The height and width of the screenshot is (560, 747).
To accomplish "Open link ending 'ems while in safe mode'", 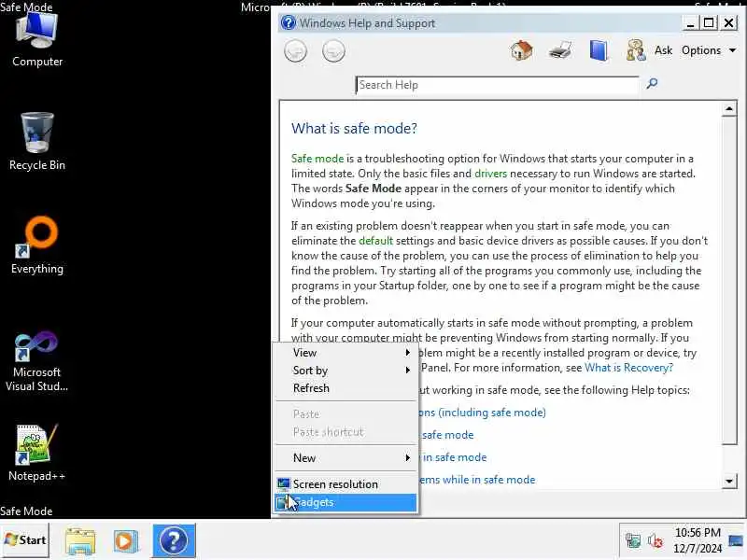I will [x=477, y=480].
